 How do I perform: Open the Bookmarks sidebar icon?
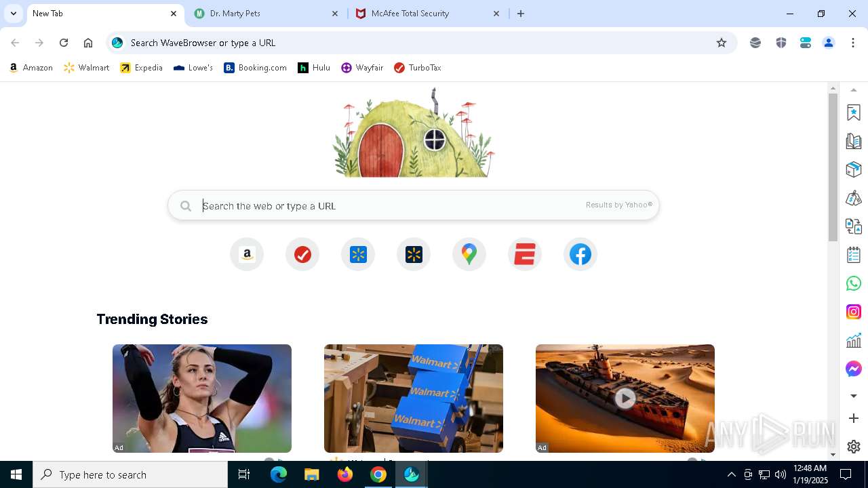point(854,113)
